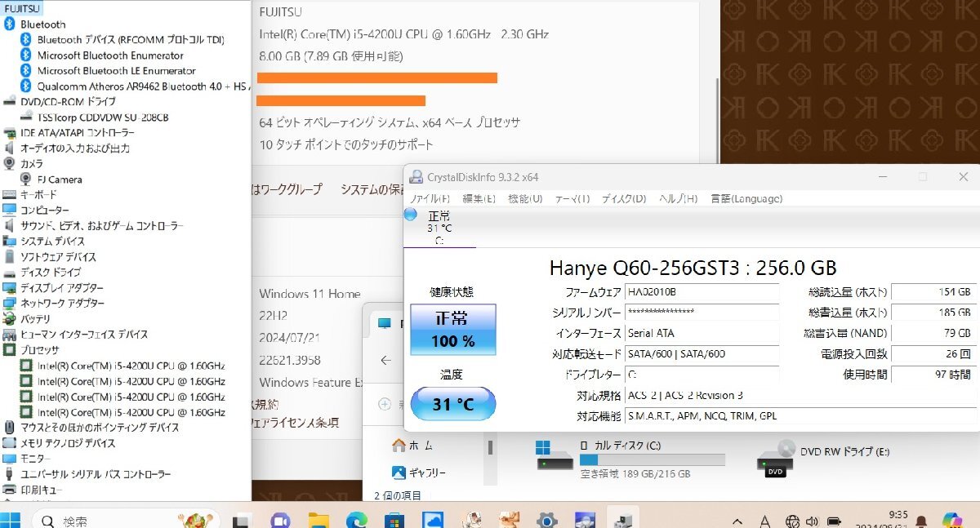
Task: Click the S.M.A.R.T., APM, NCQ features field
Action: point(799,416)
